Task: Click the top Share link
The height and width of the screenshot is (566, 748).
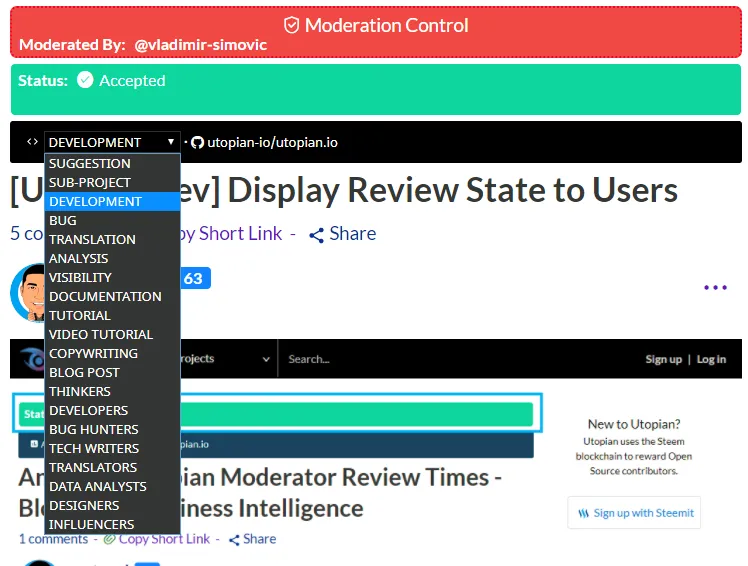Action: click(353, 234)
